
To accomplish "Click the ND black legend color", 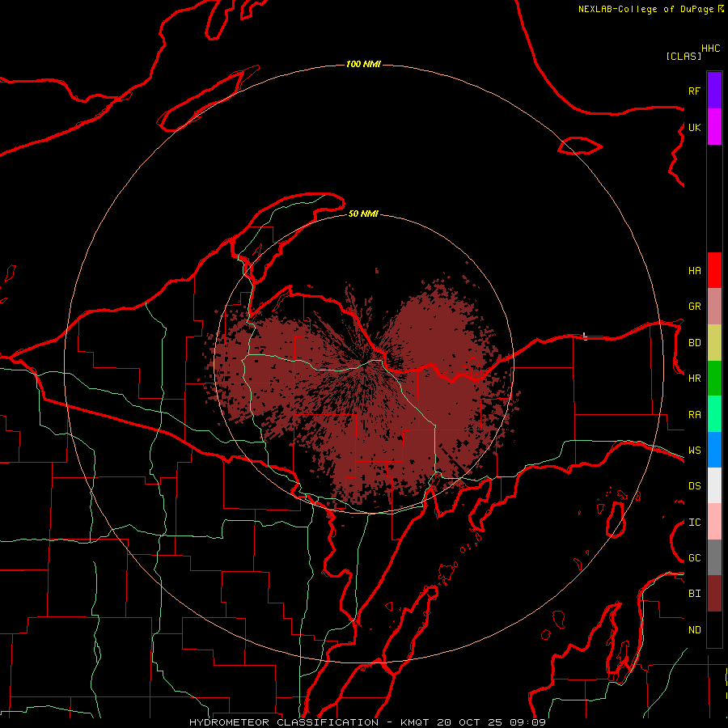I will click(x=714, y=629).
